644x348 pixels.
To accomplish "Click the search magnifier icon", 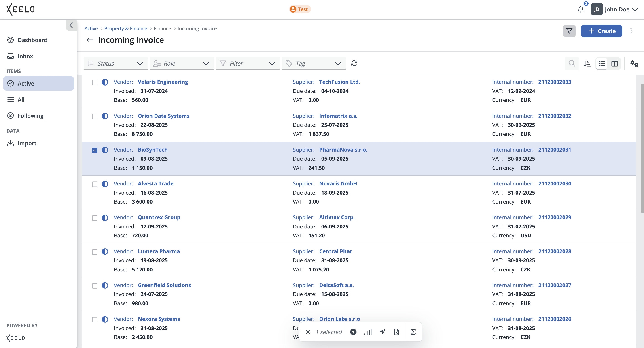I will pos(572,64).
